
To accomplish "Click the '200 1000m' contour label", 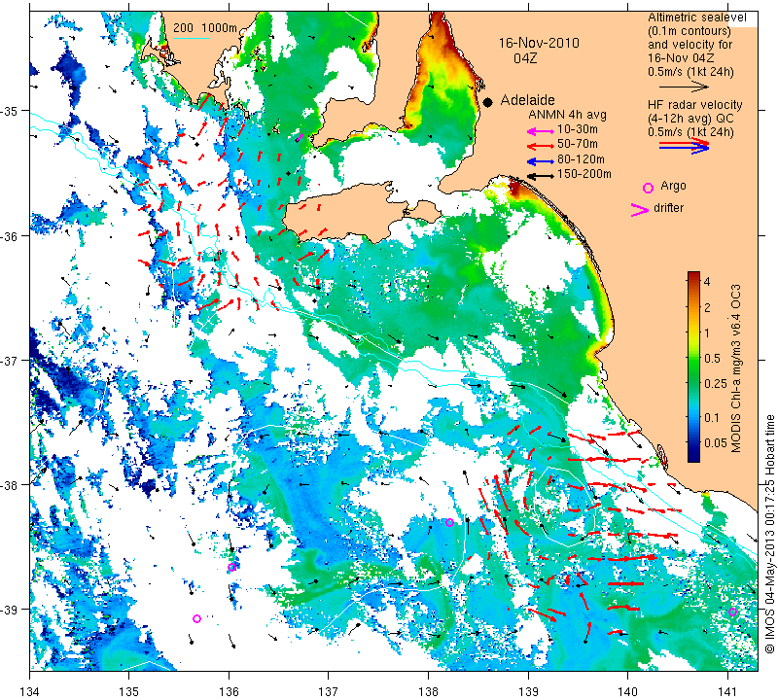I will tap(205, 28).
